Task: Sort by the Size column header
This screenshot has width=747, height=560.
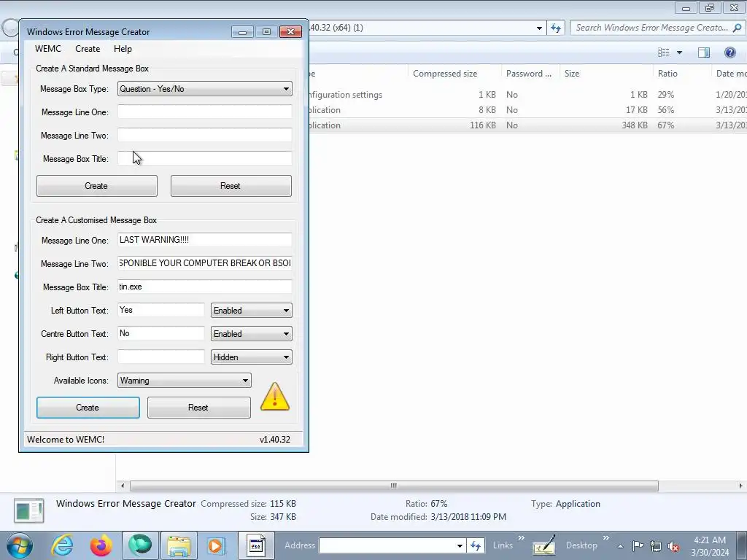Action: coord(606,74)
